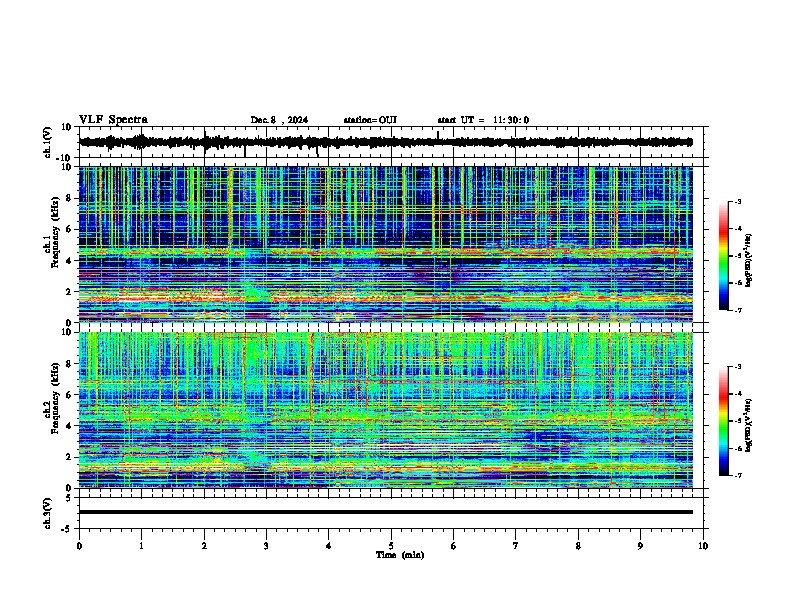Click the "Time (min)" axis label
Image resolution: width=792 pixels, height=612 pixels.
(400, 555)
